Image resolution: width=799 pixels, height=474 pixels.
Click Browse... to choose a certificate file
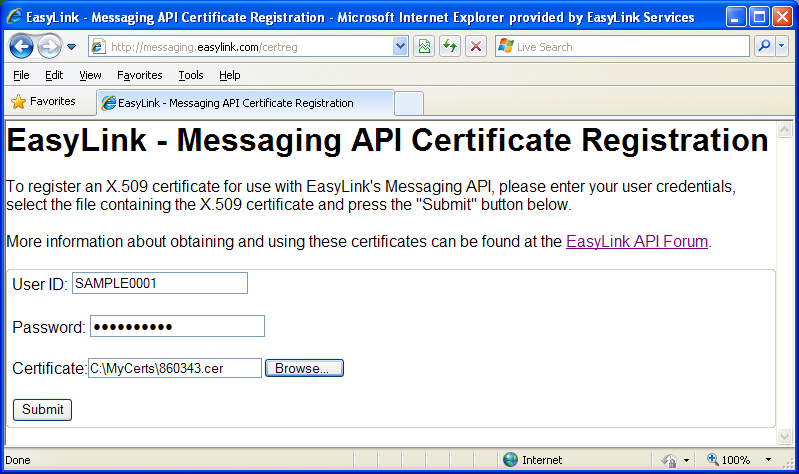(304, 368)
